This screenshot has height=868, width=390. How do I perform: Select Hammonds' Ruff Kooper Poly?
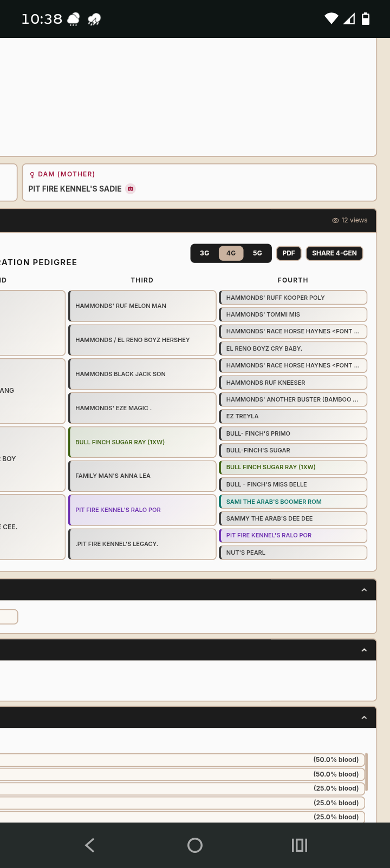[x=293, y=298]
